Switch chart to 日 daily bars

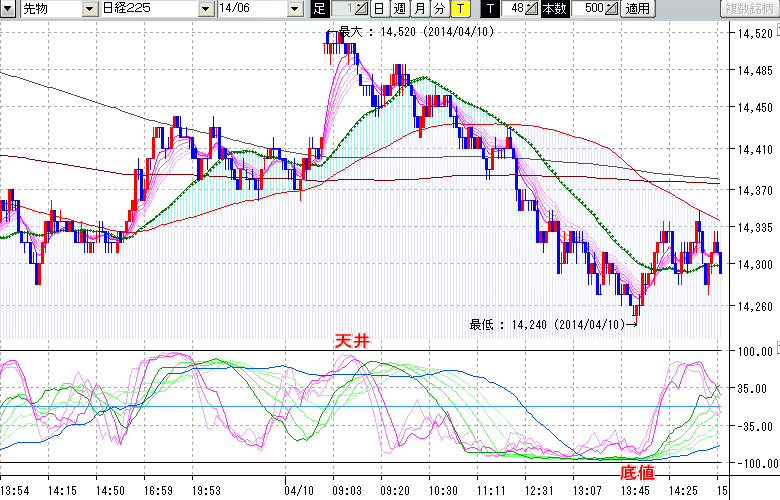click(379, 9)
